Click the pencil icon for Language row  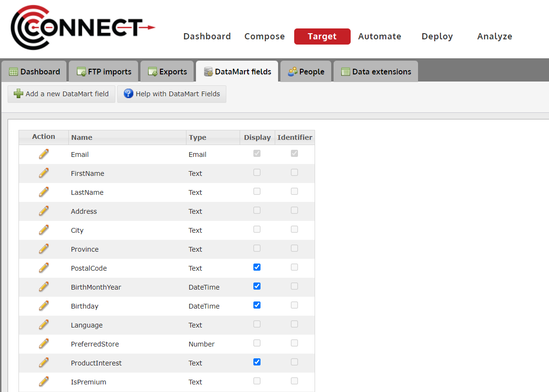(x=44, y=325)
